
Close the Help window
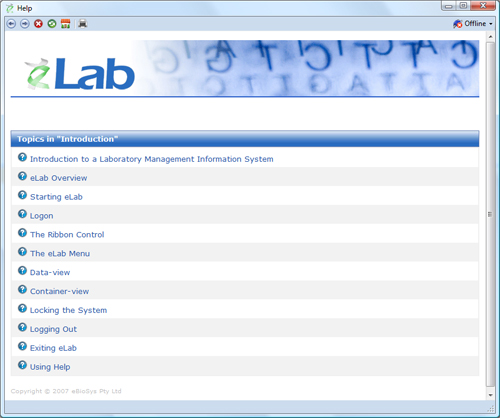(x=483, y=6)
